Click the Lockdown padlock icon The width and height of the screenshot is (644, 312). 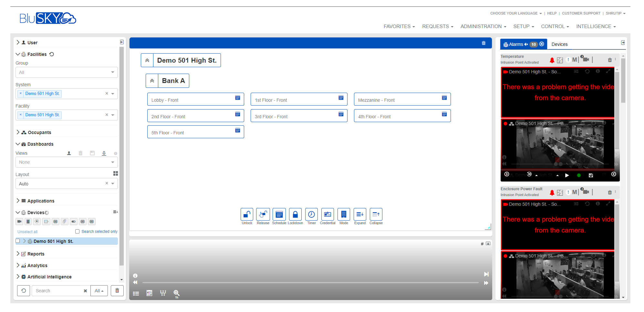coord(295,214)
